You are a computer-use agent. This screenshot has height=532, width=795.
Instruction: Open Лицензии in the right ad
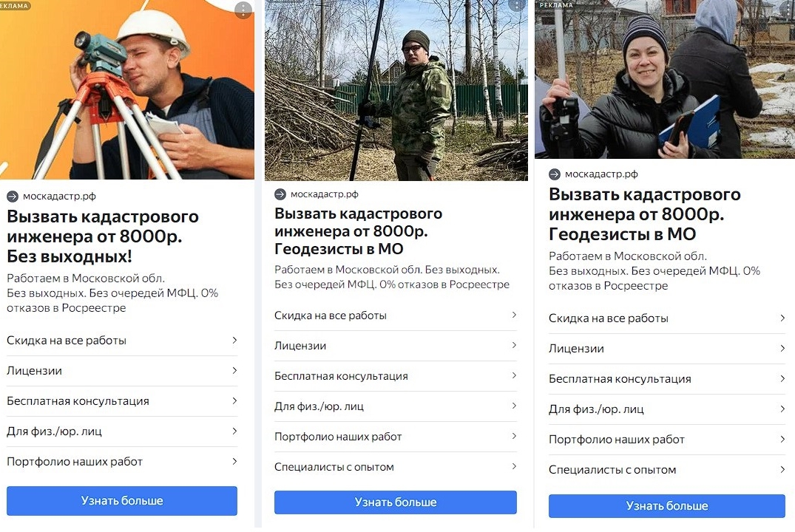(667, 349)
